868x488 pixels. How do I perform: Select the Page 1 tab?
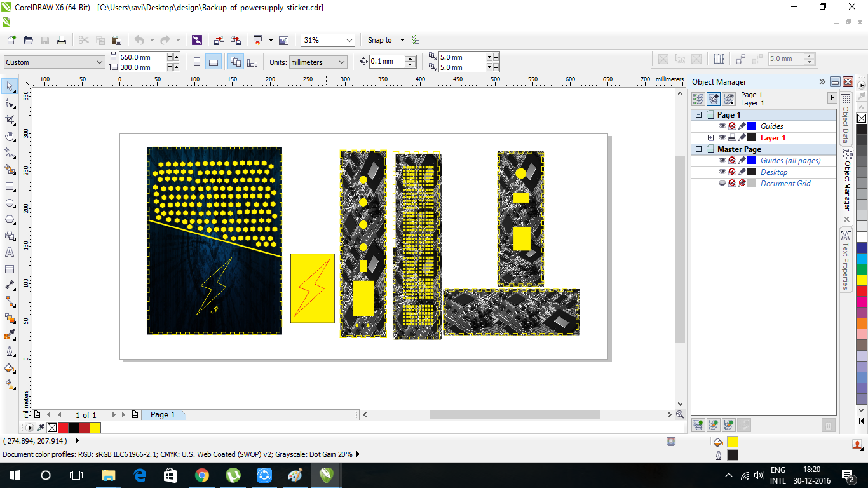[163, 414]
